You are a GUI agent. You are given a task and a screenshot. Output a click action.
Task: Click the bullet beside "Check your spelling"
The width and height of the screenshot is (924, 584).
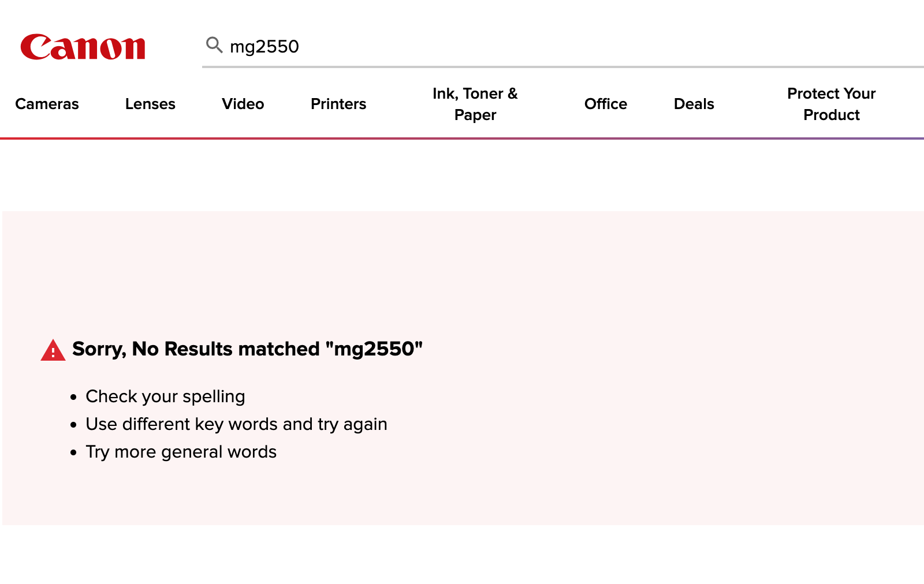(x=73, y=397)
